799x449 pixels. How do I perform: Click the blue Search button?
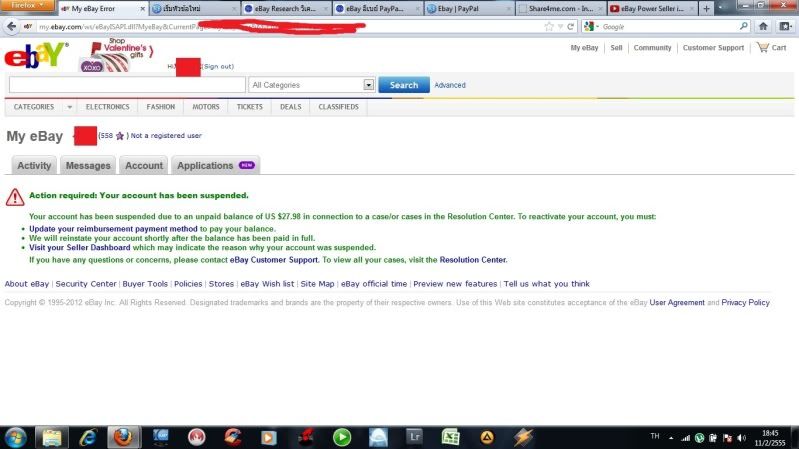click(404, 85)
